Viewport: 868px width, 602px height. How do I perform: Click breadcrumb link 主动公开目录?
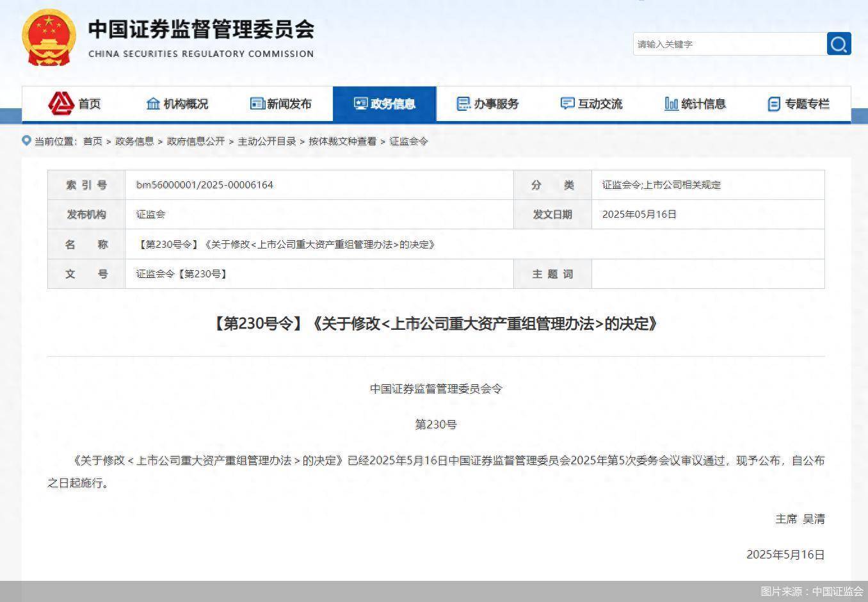point(267,141)
